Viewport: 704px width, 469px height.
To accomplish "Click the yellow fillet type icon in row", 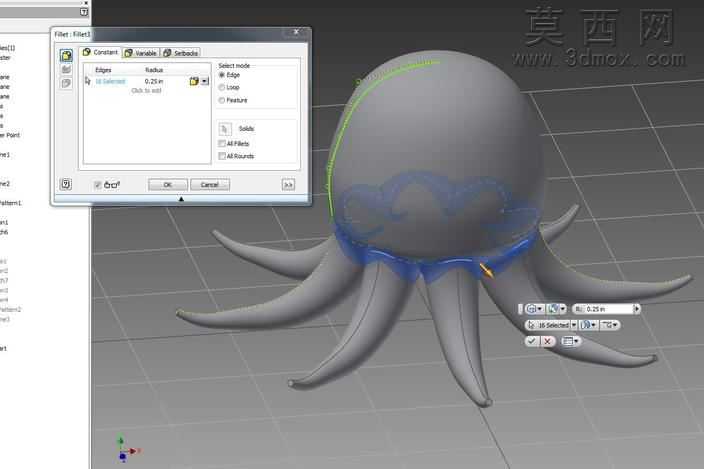I will pyautogui.click(x=194, y=81).
